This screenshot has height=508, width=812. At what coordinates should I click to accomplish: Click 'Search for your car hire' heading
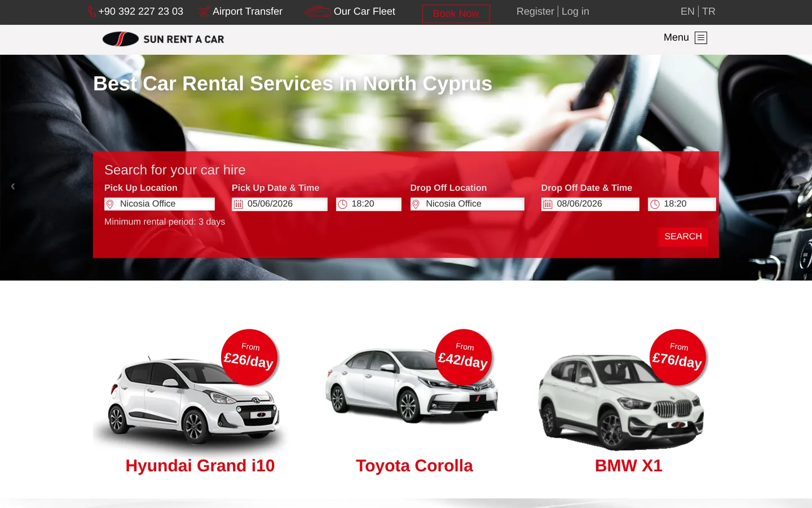tap(175, 170)
